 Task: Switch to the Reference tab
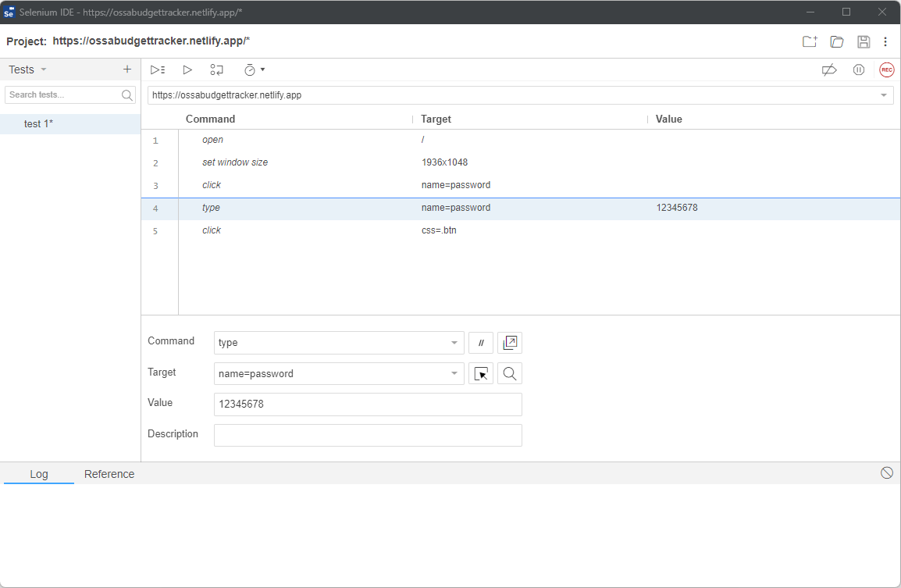point(109,474)
